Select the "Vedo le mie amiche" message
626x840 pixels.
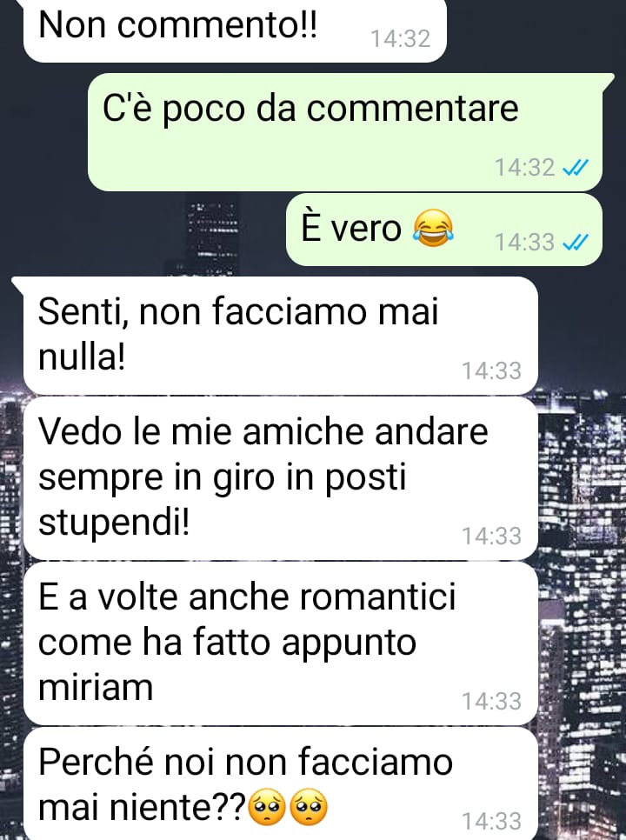point(281,478)
